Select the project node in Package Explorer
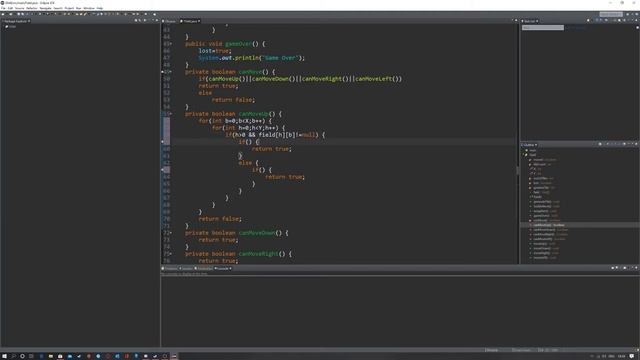 tap(11, 27)
